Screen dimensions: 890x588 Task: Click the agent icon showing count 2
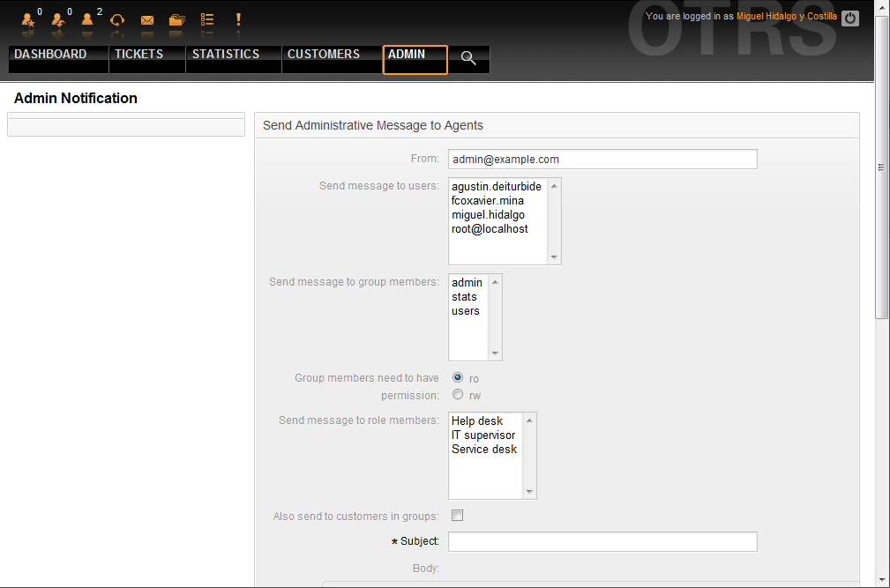[x=87, y=19]
